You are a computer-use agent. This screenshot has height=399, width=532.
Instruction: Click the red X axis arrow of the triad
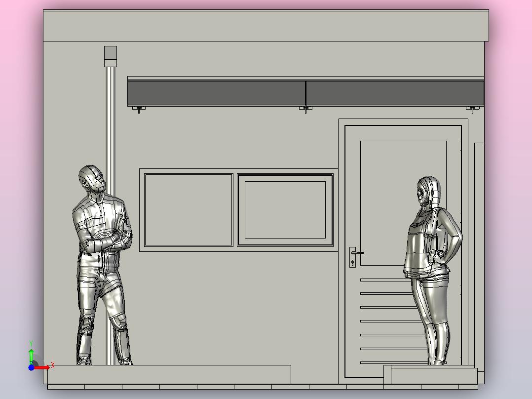(42, 368)
